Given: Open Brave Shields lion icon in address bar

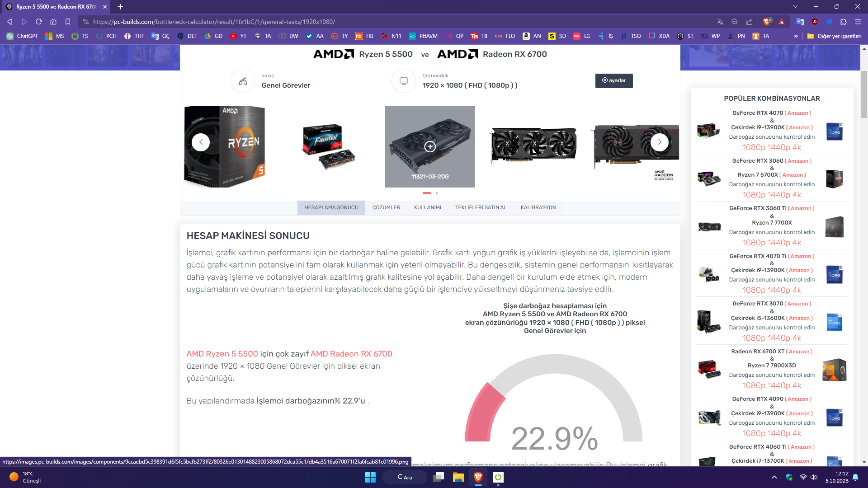Looking at the screenshot, I should pyautogui.click(x=767, y=22).
